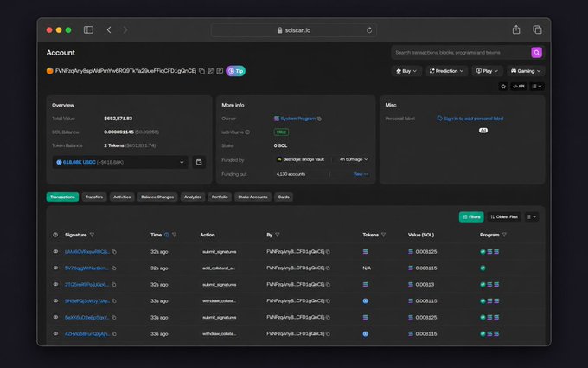Open the wallet icon next to the USDC selector
This screenshot has height=368, width=588.
point(199,162)
